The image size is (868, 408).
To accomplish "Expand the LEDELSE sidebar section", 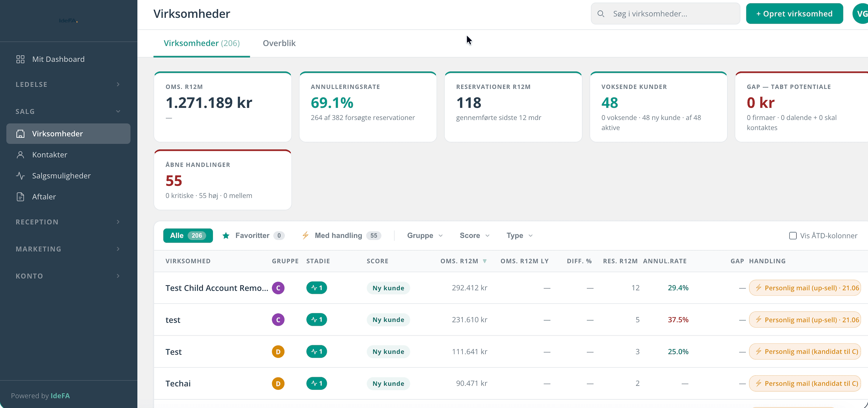I will (68, 84).
